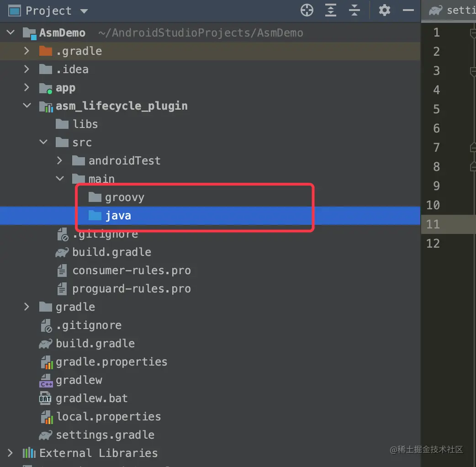Click the Collapse All toolbar icon
476x467 pixels.
coord(354,11)
